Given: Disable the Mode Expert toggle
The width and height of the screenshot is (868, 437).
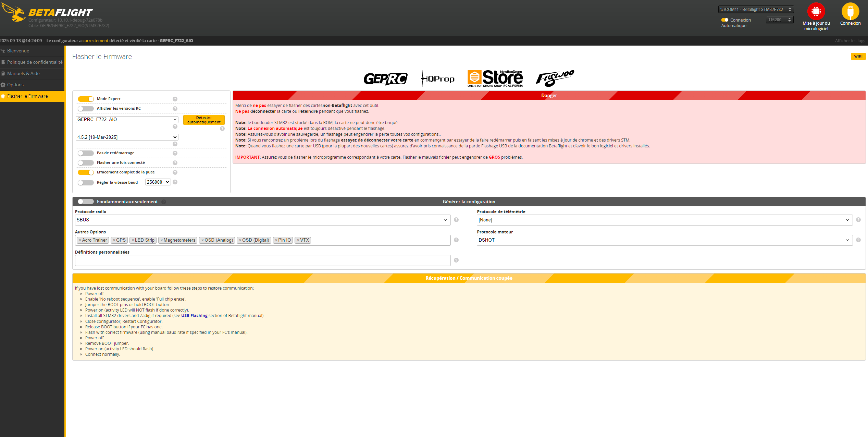Looking at the screenshot, I should [86, 99].
